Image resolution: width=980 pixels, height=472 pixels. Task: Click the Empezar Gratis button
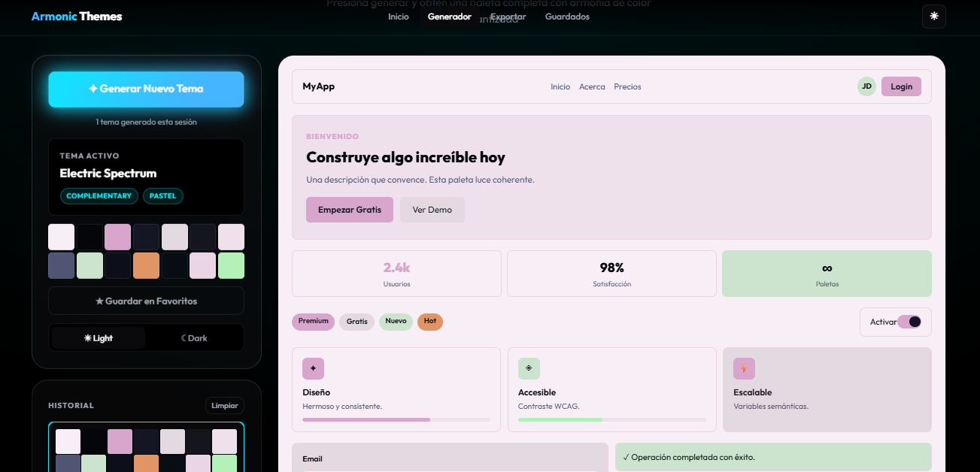[x=350, y=210]
